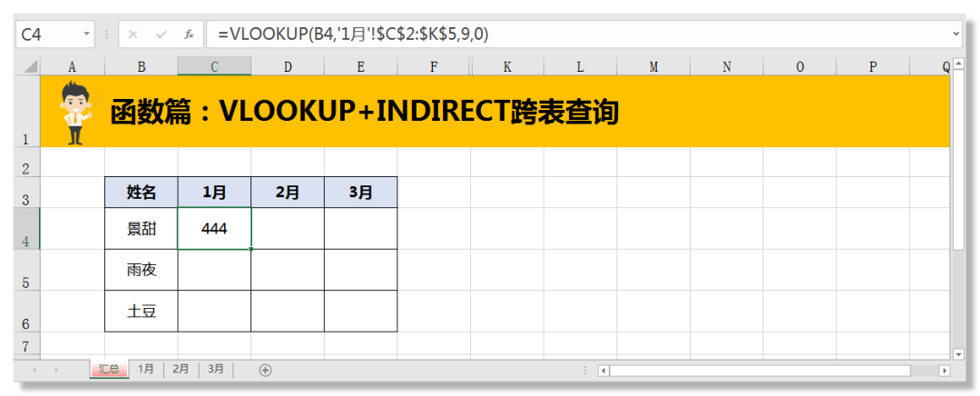Click the cancel (X) formula icon
This screenshot has width=980, height=396.
(132, 35)
